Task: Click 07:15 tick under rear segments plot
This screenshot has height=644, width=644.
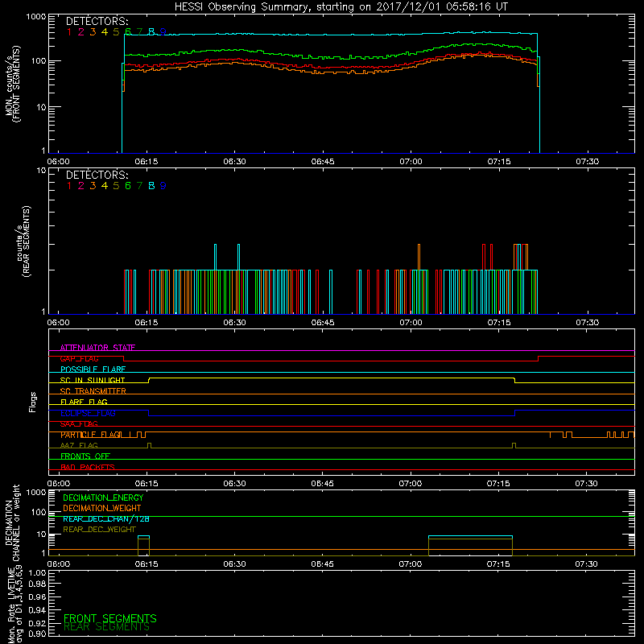Action: [499, 323]
